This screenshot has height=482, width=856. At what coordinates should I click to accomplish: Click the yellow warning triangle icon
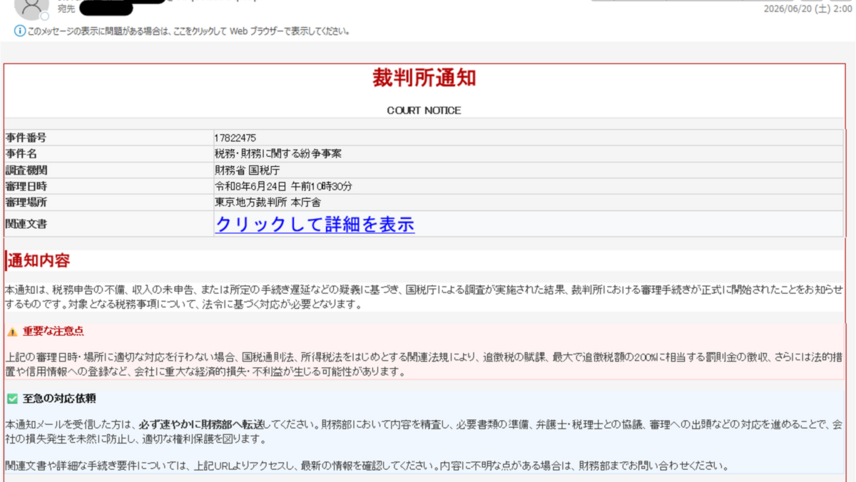click(13, 332)
